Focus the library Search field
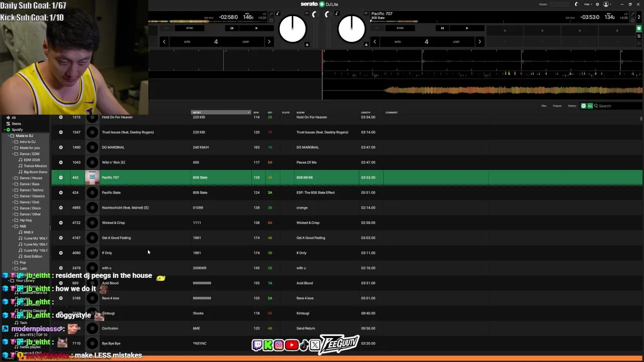Screen dimensions: 644x362 (x=619, y=106)
